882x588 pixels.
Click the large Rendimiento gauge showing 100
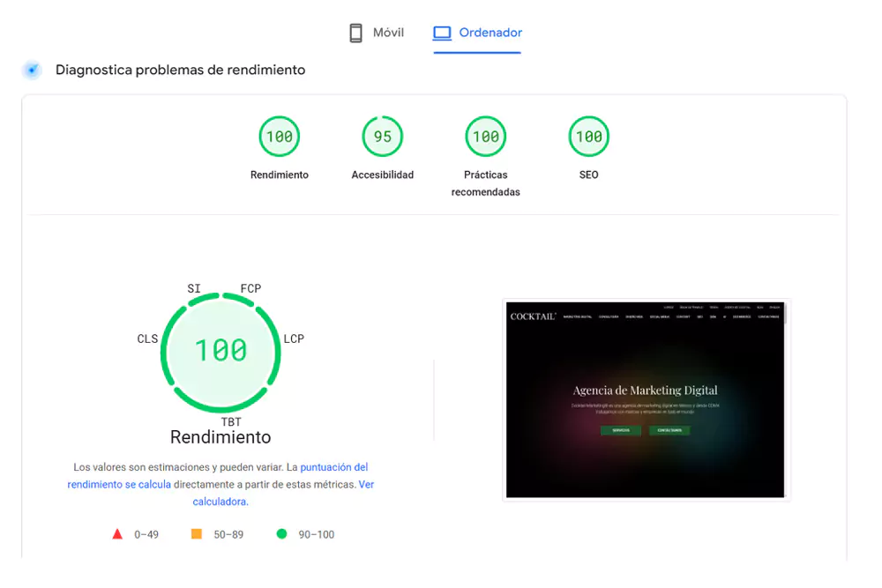click(x=220, y=351)
